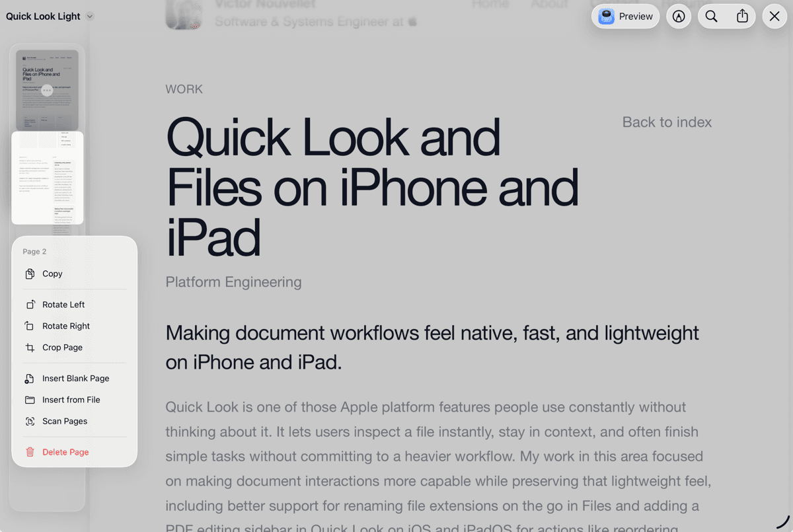This screenshot has height=532, width=793.
Task: Click the Scan Pages camera icon
Action: (32, 421)
